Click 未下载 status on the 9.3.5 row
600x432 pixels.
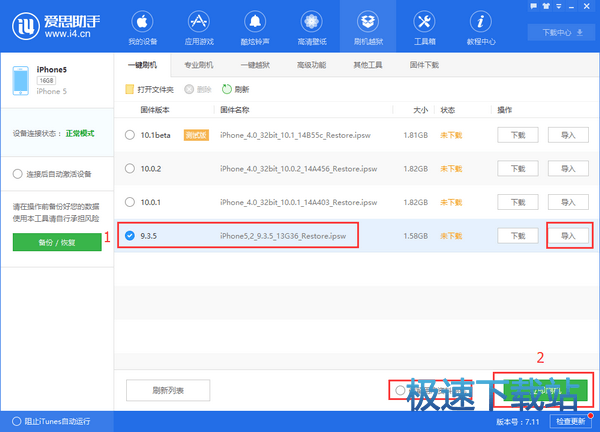[x=451, y=236]
